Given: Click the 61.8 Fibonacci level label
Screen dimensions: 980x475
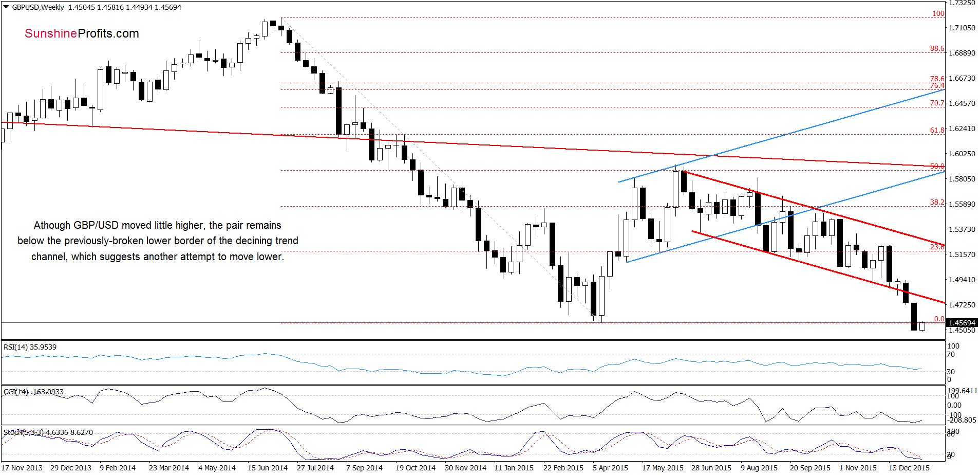Looking at the screenshot, I should [937, 130].
